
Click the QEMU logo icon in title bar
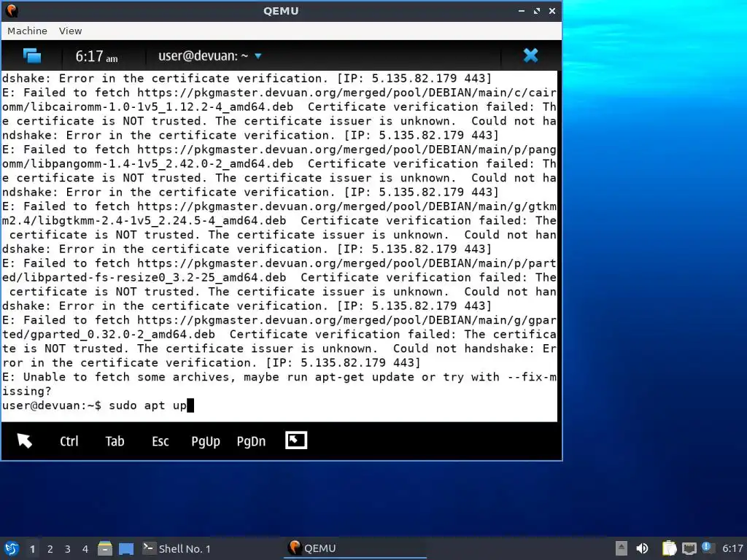pyautogui.click(x=12, y=10)
